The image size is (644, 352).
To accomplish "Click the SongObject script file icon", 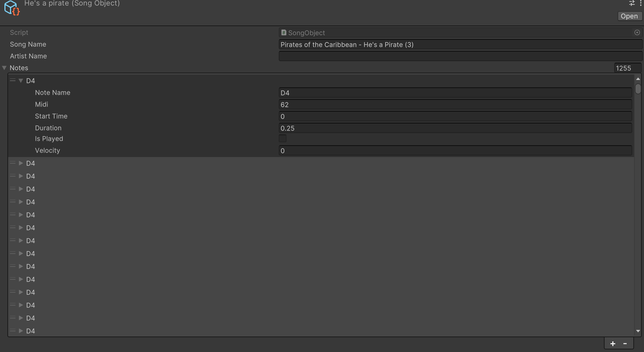I will point(284,32).
